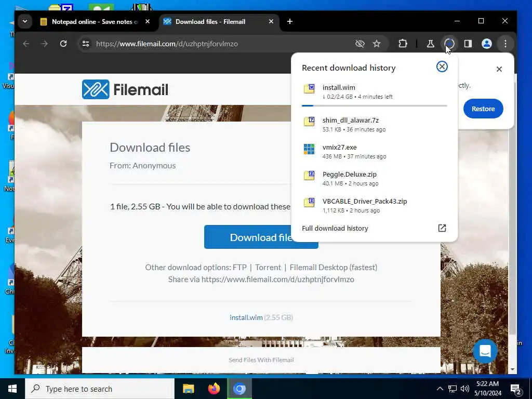Go forward in browser history

pos(45,44)
